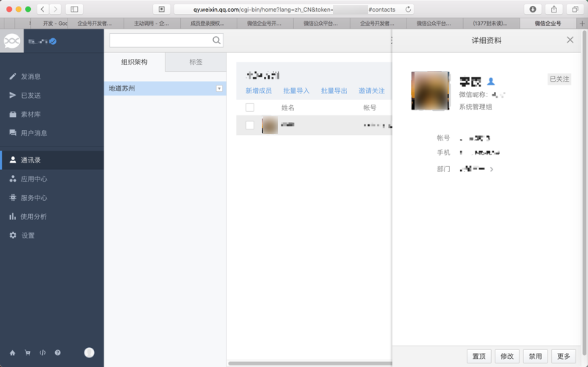Click Safari's share button
Screen dimensions: 588x367
554,9
